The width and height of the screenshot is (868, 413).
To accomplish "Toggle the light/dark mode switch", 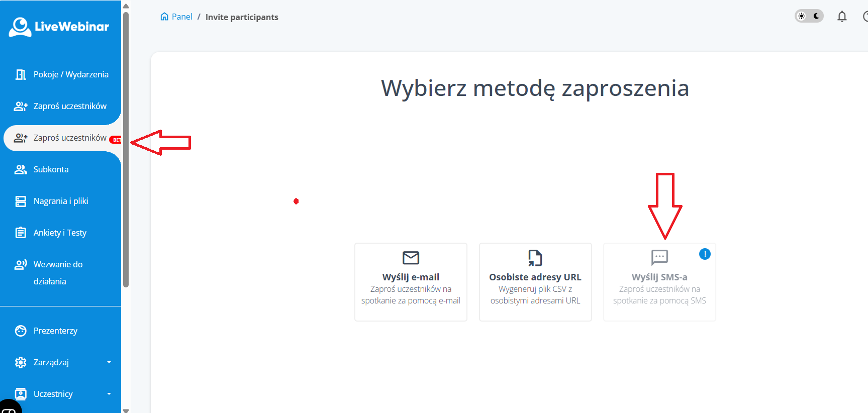I will tap(809, 16).
